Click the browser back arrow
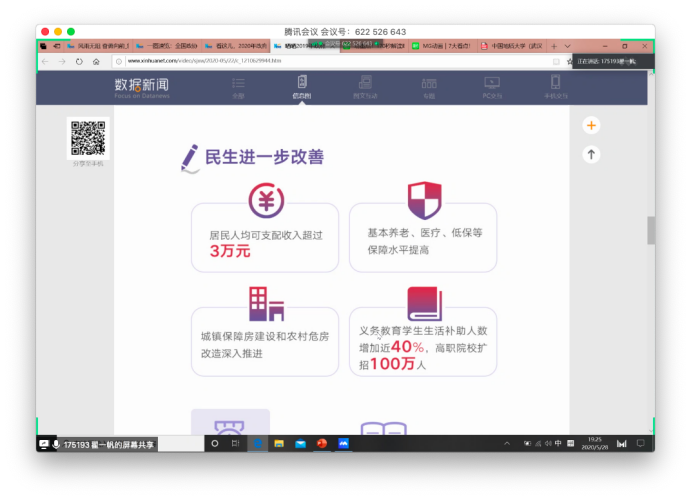Screen dimensions: 692x500 (x=46, y=61)
